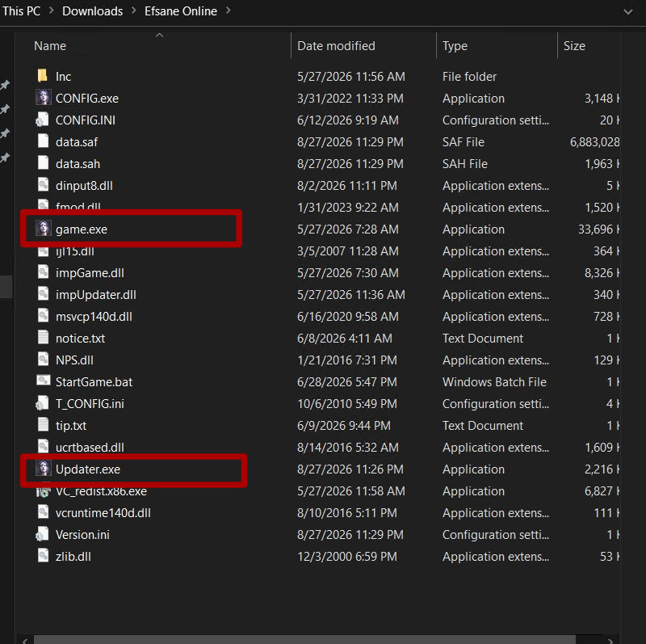
Task: Select tip.txt file name
Action: point(71,426)
